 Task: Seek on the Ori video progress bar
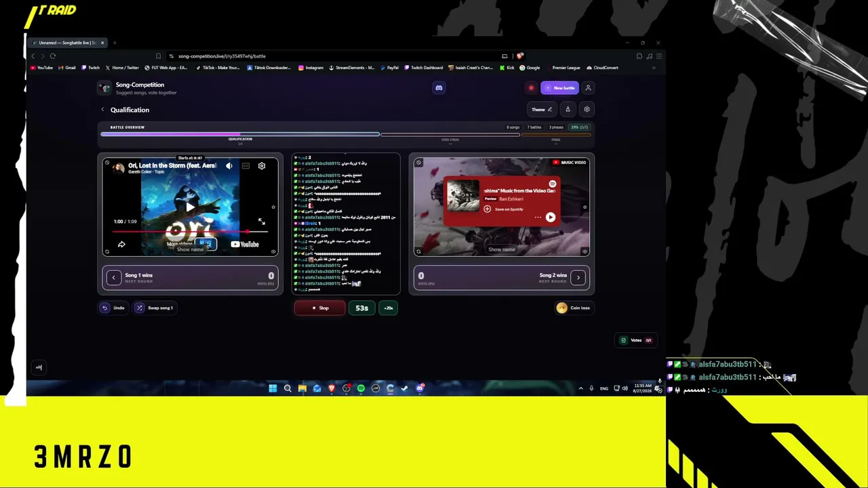click(190, 232)
